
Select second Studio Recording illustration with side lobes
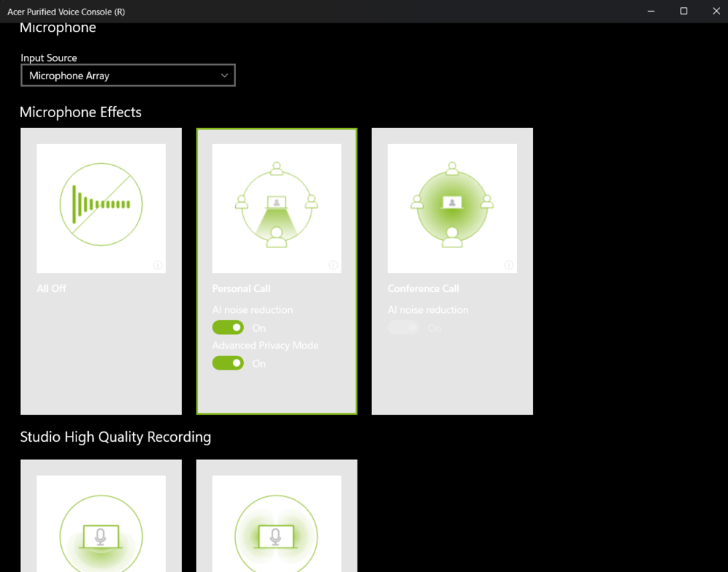click(277, 524)
